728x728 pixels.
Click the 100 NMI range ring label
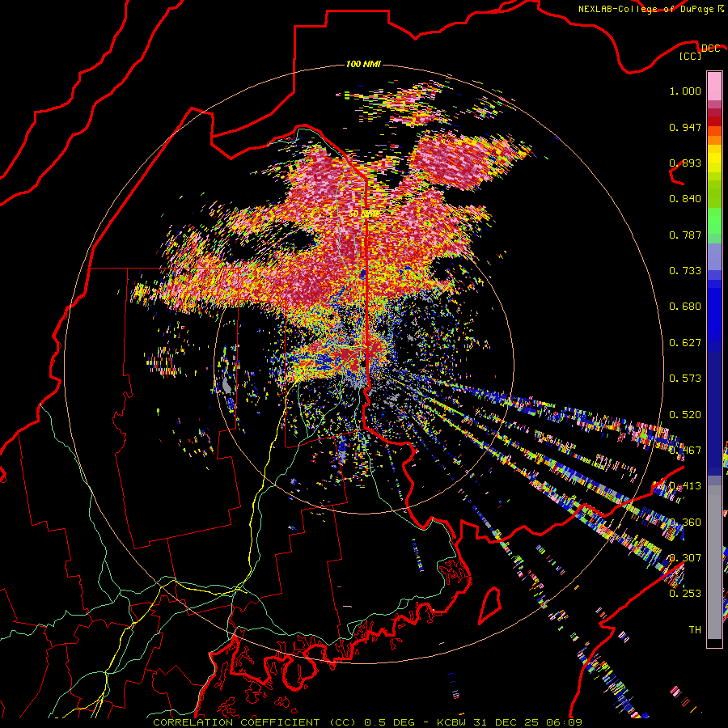(363, 64)
